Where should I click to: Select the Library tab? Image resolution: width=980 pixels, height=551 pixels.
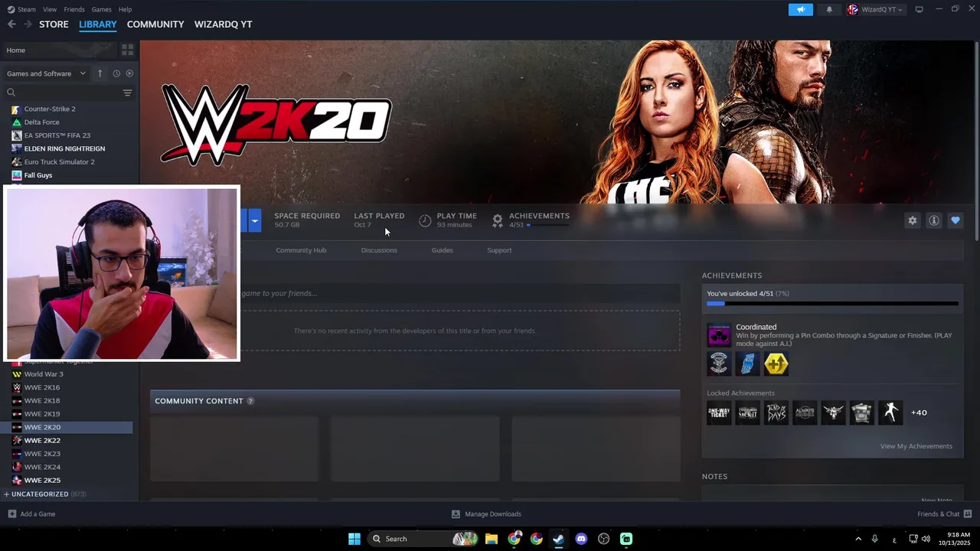pyautogui.click(x=98, y=24)
